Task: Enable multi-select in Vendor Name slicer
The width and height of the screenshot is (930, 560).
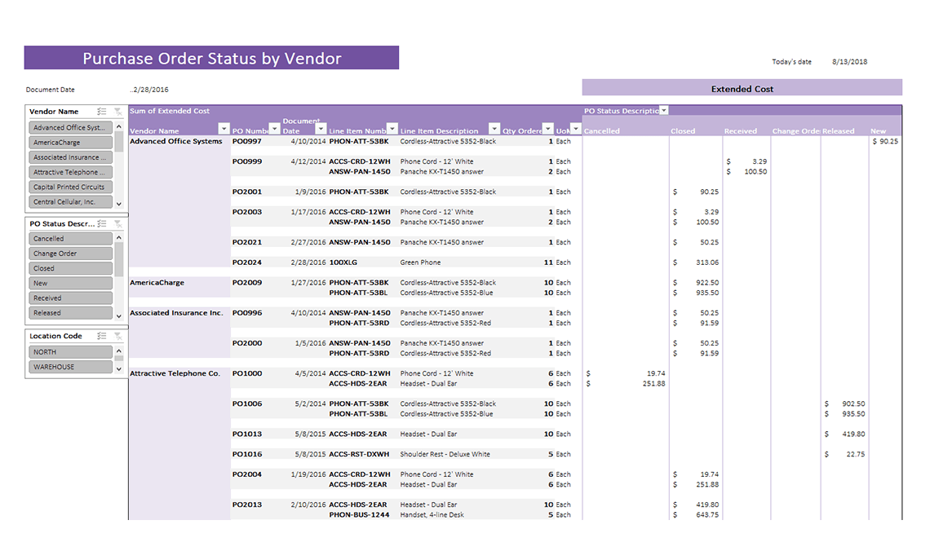Action: tap(102, 112)
